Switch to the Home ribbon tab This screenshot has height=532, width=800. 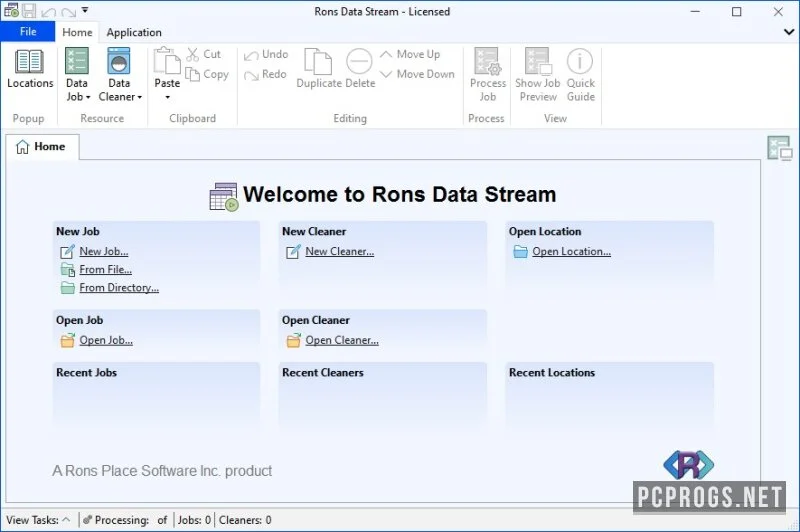[77, 32]
